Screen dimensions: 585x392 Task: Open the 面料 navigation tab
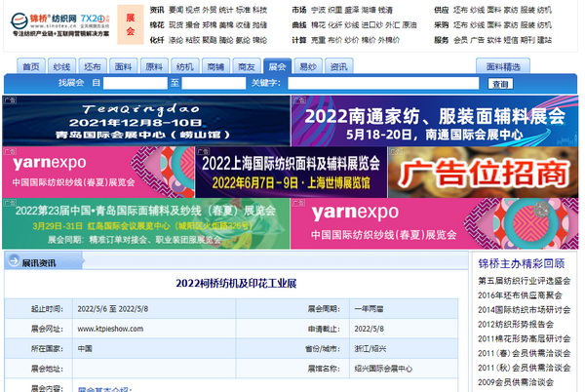(x=123, y=66)
